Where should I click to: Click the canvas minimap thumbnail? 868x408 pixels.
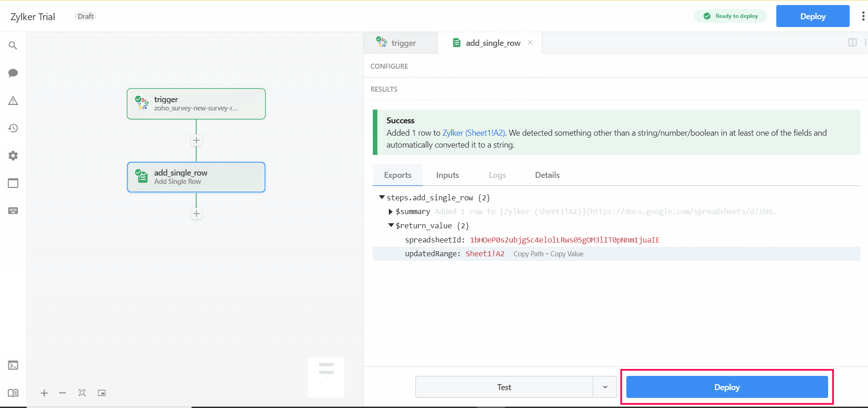pyautogui.click(x=326, y=377)
